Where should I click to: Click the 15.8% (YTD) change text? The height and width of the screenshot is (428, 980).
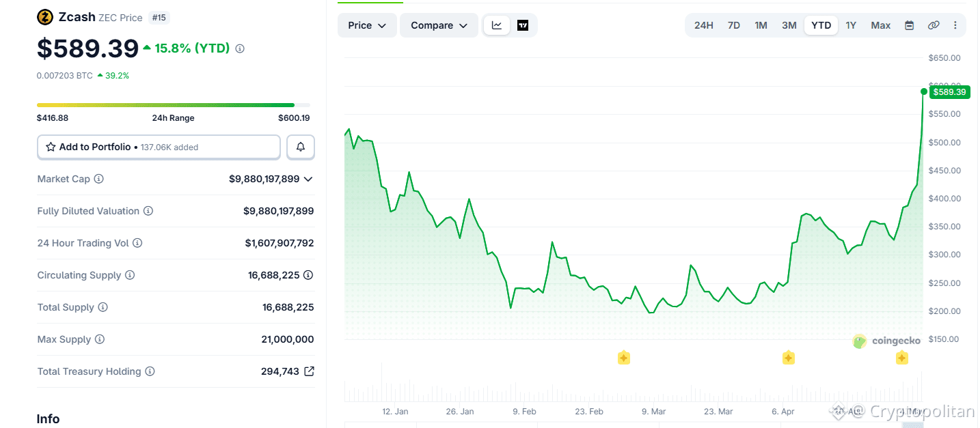[192, 48]
